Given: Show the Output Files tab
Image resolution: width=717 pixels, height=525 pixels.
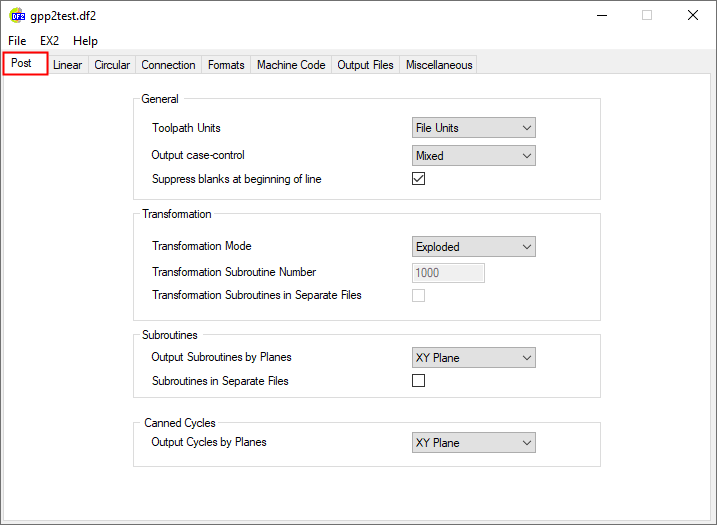Looking at the screenshot, I should pos(365,65).
